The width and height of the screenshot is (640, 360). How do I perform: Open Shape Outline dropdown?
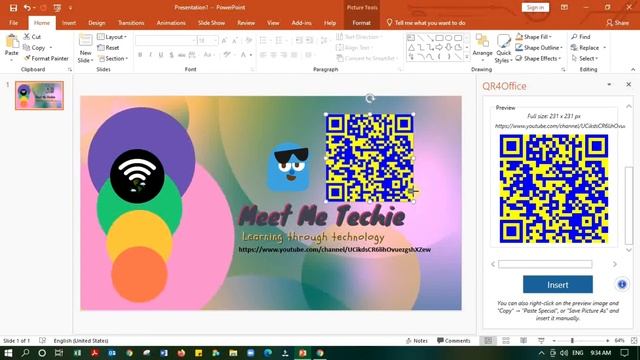(539, 47)
